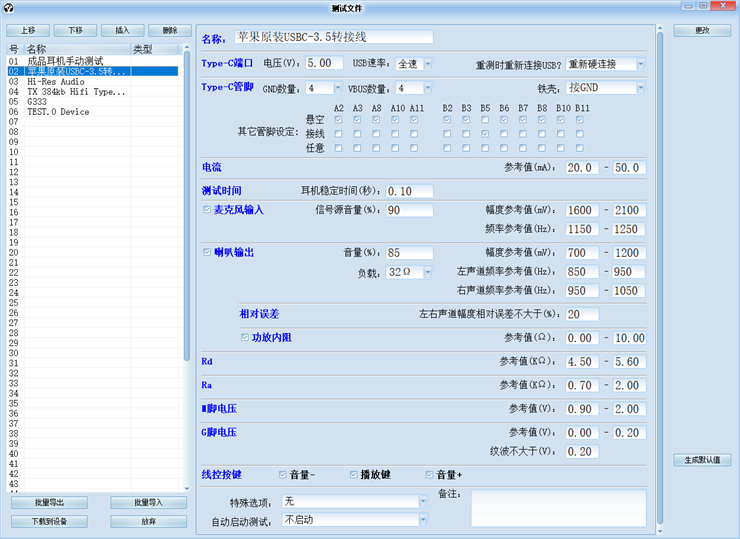Disable the 喇叭输出 checkbox
Screen dimensions: 740x539
[x=207, y=252]
